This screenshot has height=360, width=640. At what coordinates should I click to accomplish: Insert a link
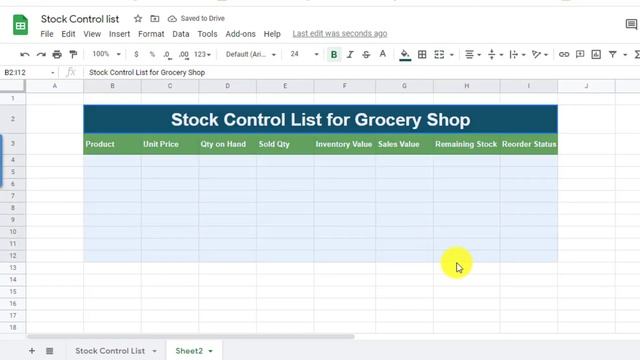point(564,54)
